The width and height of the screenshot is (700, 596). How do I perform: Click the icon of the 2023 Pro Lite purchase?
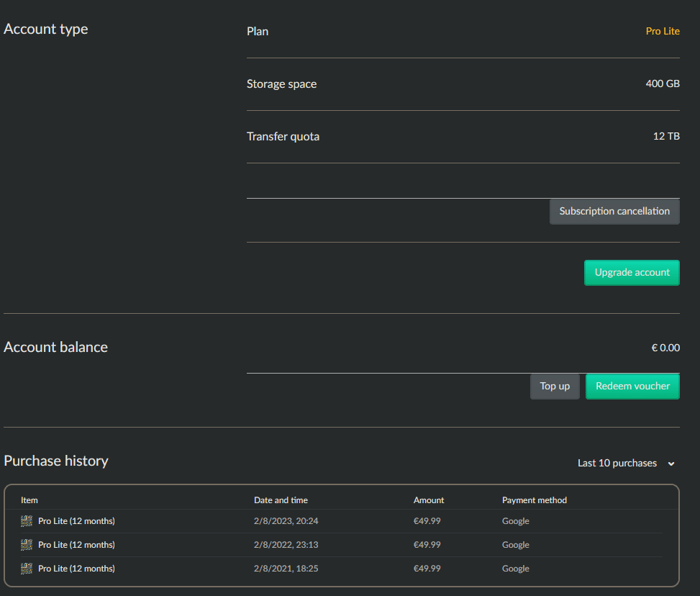click(x=27, y=521)
